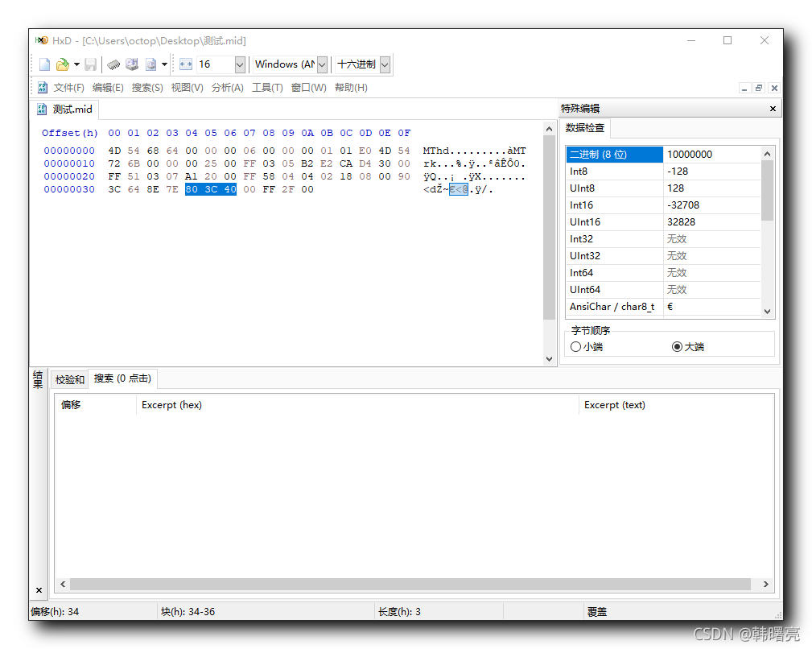This screenshot has height=649, width=812.
Task: Open the 工具(T) menu
Action: (x=267, y=88)
